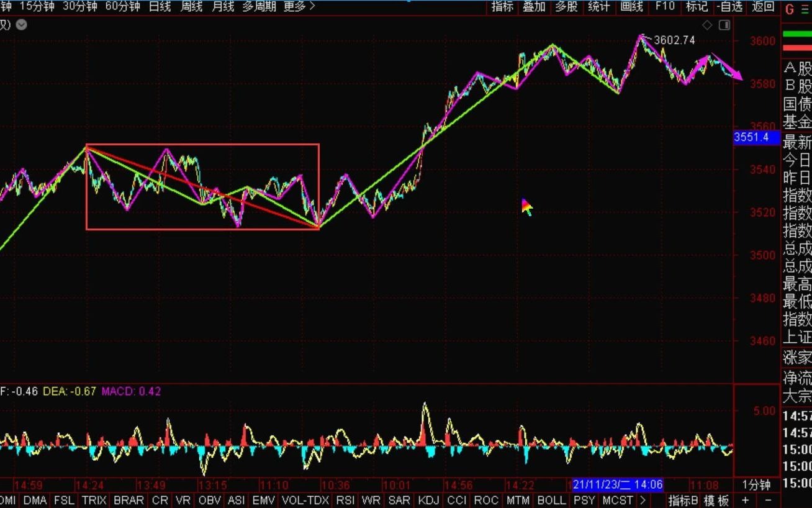
Task: Select the WR indicator tab
Action: point(371,501)
